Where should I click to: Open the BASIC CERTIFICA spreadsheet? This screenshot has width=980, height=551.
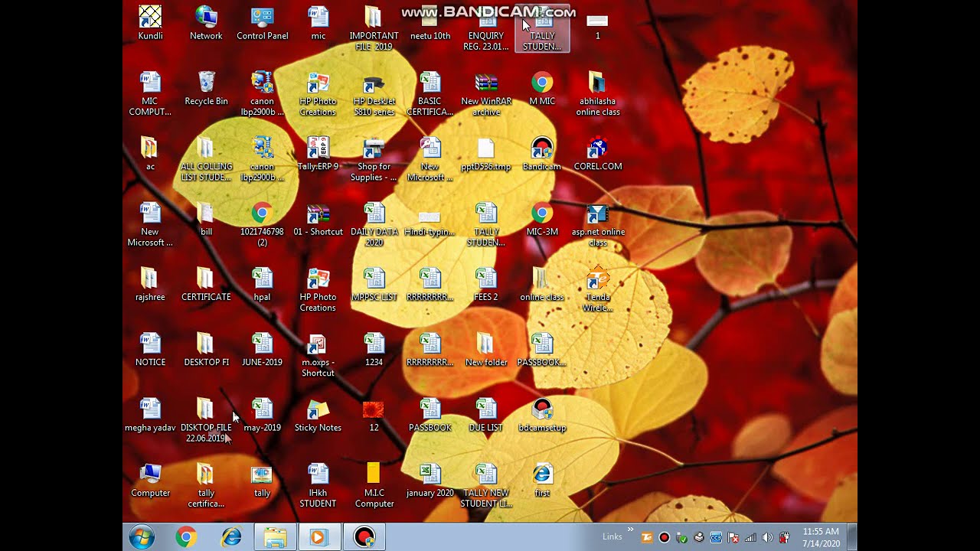coord(430,93)
